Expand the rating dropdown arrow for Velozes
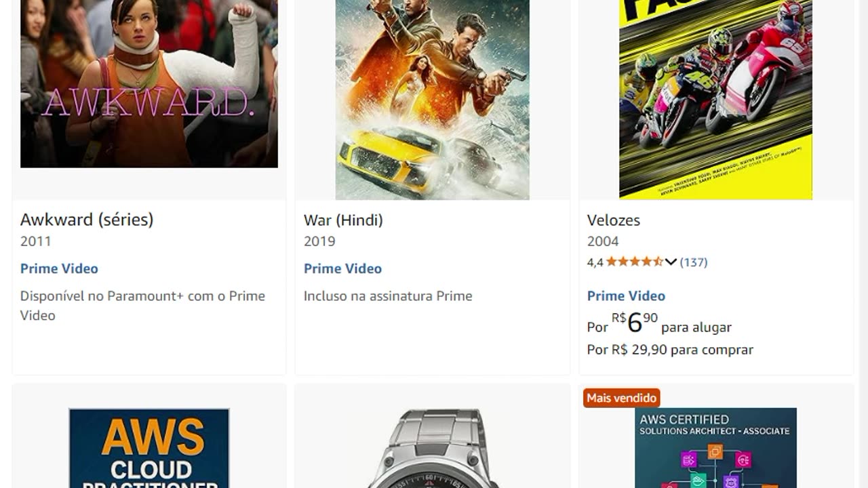Viewport: 868px width, 488px height. (671, 262)
